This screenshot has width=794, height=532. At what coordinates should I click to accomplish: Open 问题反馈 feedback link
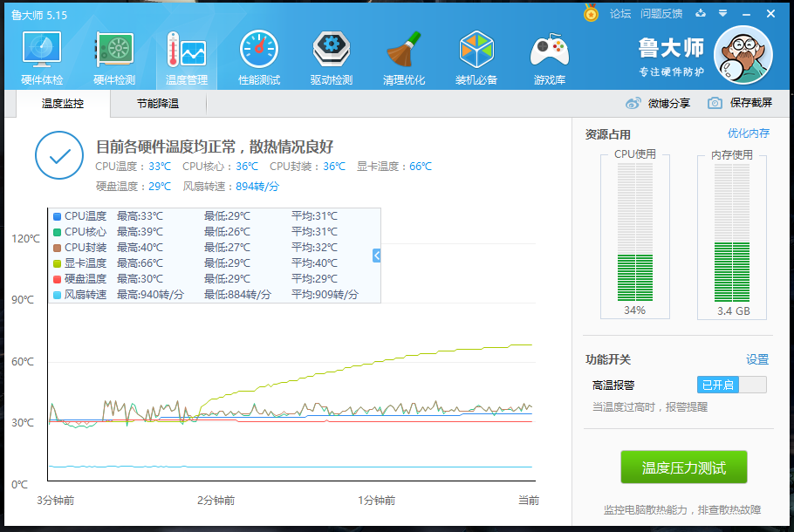click(661, 14)
